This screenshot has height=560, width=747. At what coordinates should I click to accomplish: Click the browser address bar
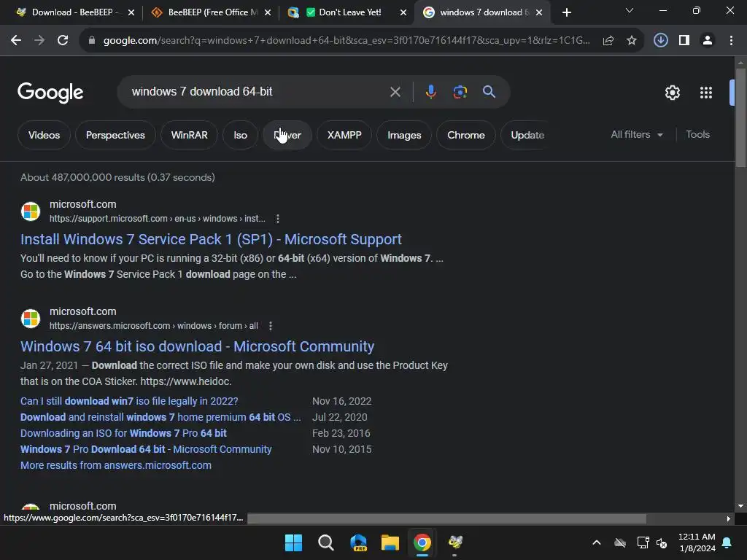346,41
